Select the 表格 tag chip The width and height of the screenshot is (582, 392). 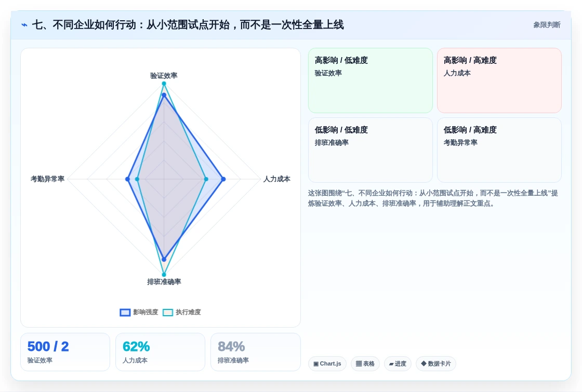click(365, 363)
